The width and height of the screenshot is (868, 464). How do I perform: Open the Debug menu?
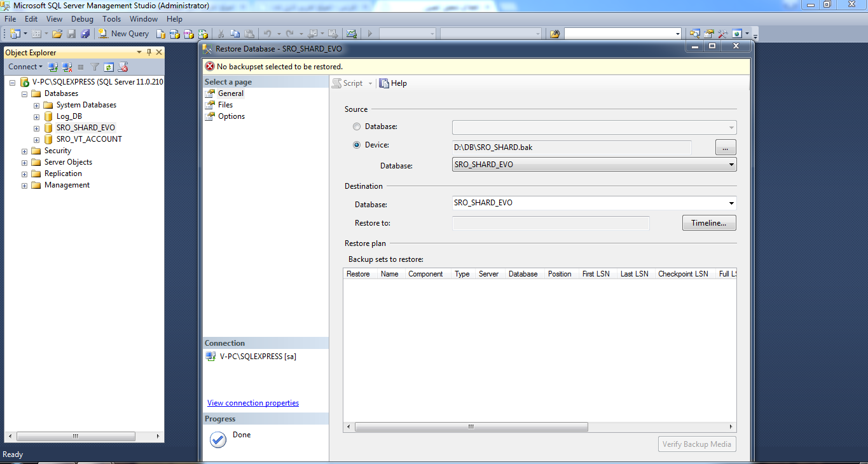click(x=82, y=19)
